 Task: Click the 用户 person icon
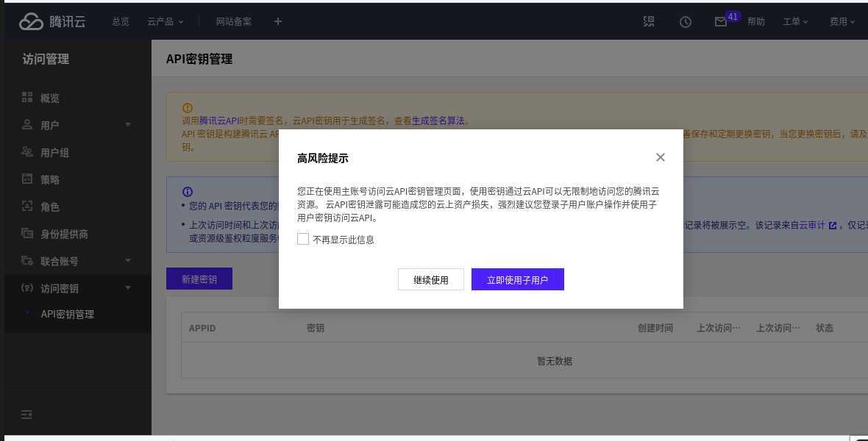[27, 124]
